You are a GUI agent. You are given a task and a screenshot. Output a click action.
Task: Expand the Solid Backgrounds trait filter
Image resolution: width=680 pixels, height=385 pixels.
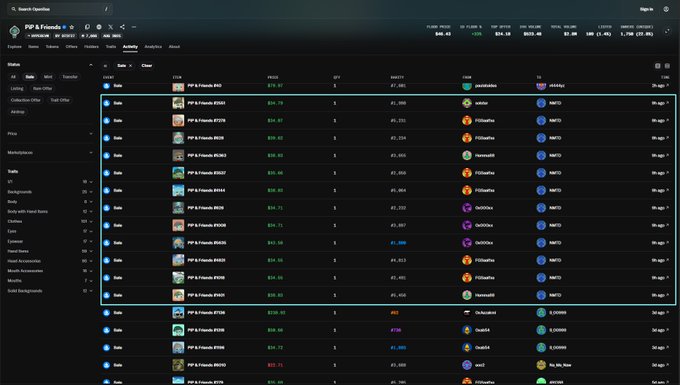pyautogui.click(x=50, y=291)
